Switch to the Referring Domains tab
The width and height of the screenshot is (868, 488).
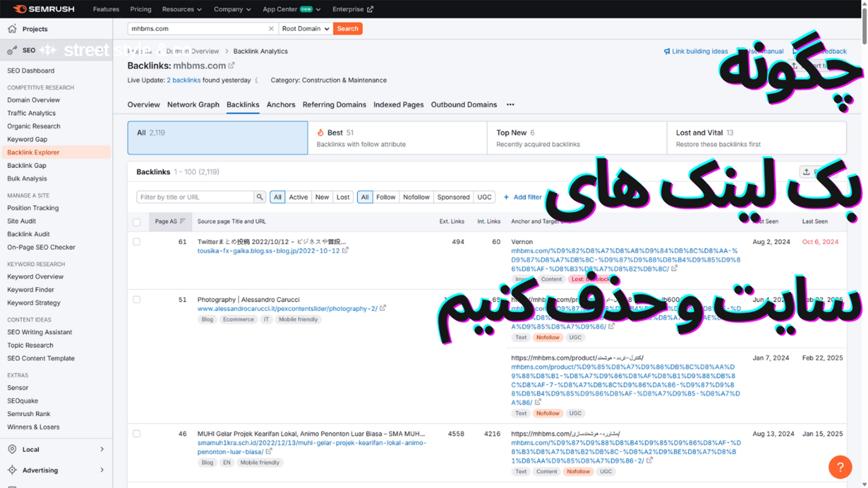[x=334, y=104]
